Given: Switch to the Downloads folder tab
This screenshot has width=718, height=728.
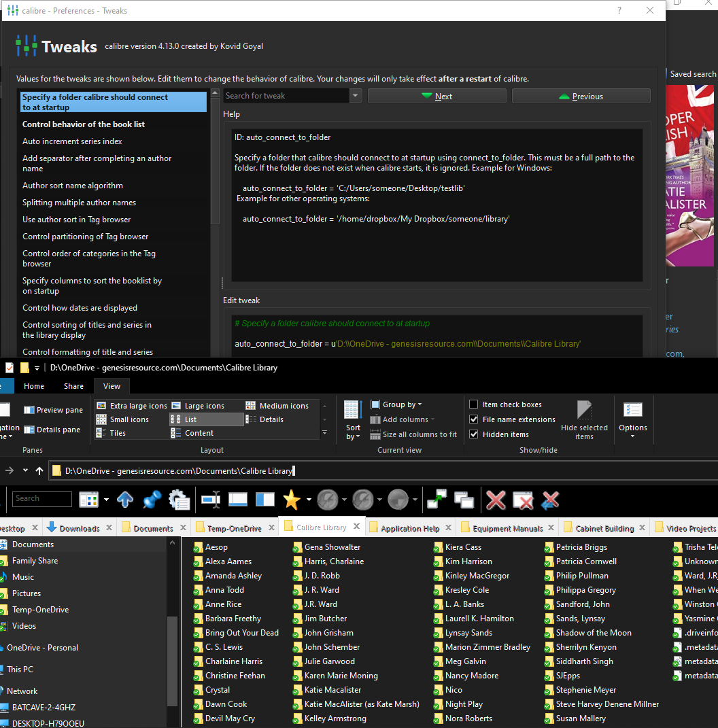Looking at the screenshot, I should pyautogui.click(x=79, y=528).
